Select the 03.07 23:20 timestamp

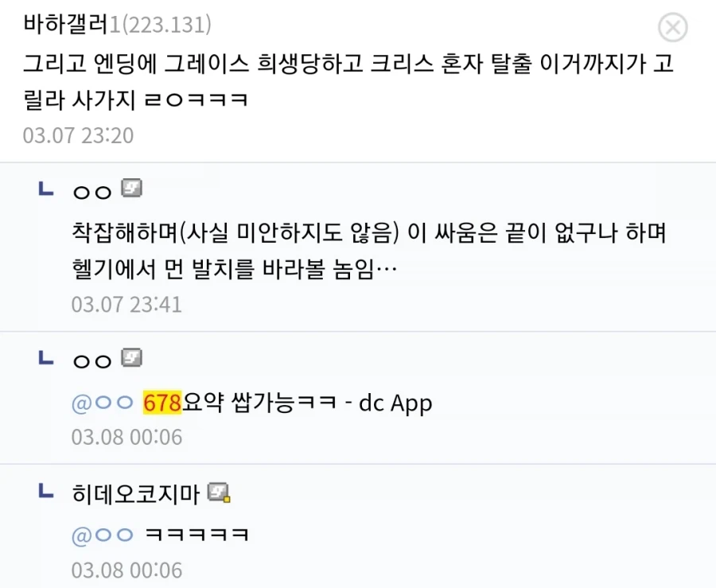click(x=77, y=135)
